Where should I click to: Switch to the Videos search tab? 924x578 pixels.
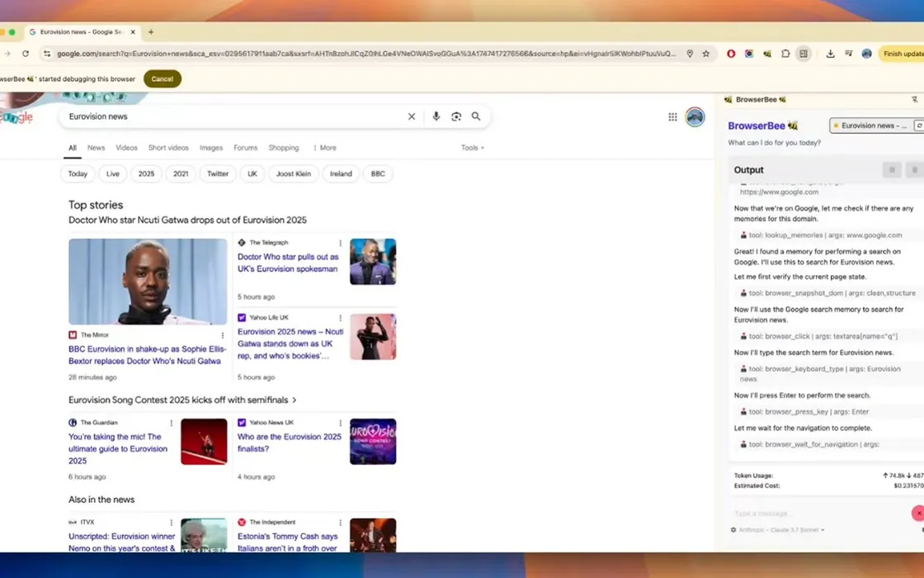tap(126, 148)
